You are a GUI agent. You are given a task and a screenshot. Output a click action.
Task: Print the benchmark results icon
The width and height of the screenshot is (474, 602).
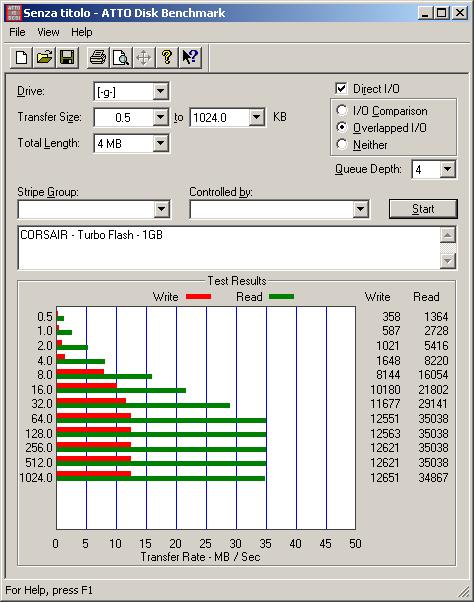pyautogui.click(x=98, y=58)
